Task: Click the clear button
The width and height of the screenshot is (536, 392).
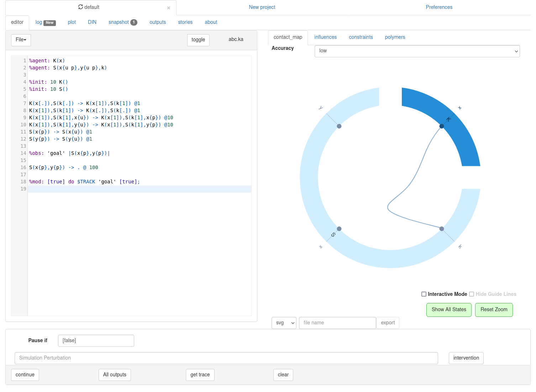Action: click(283, 375)
